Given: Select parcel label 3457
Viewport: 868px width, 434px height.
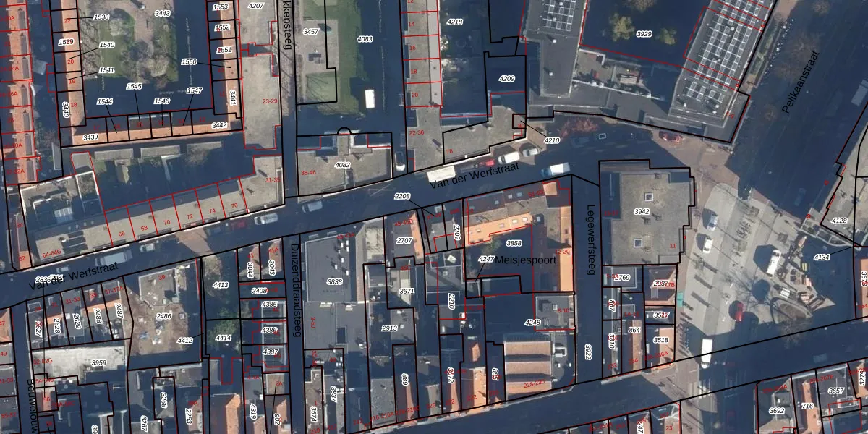Looking at the screenshot, I should (x=310, y=32).
